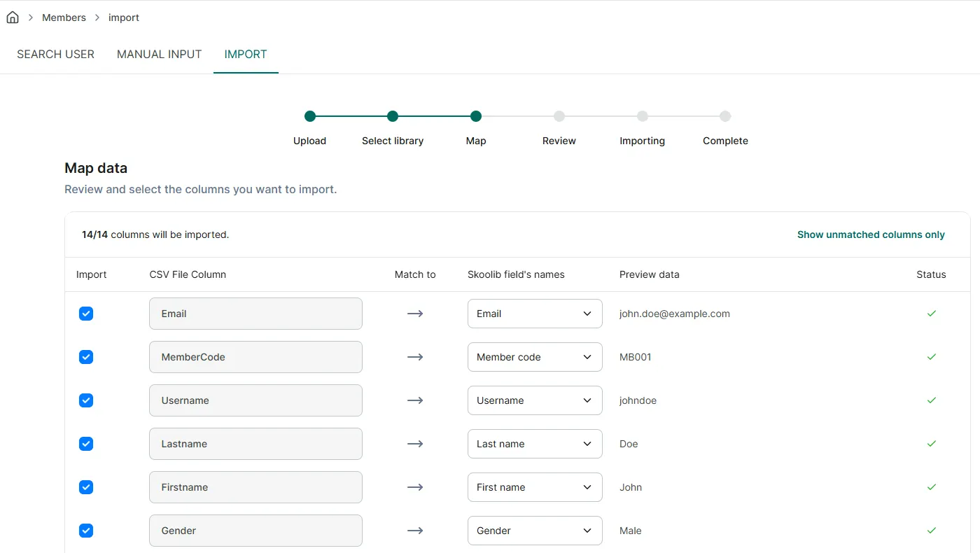Toggle the Username import checkbox
This screenshot has height=553, width=980.
click(x=86, y=400)
